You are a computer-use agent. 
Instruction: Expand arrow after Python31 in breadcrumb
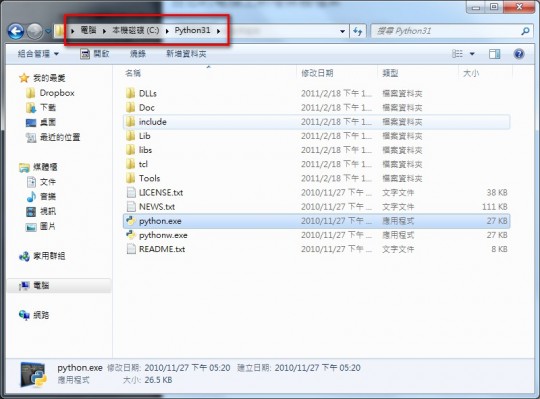click(219, 31)
